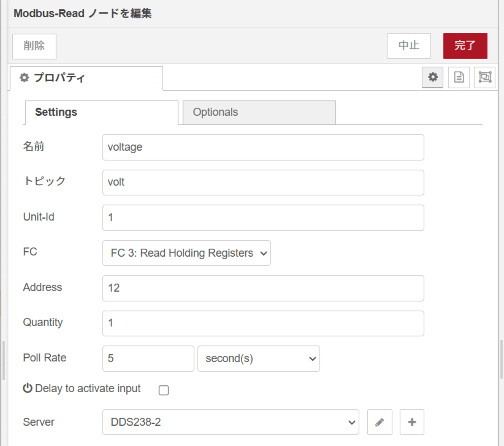Screen dimensions: 504x446
Task: Select the Settings tab
Action: 102,112
